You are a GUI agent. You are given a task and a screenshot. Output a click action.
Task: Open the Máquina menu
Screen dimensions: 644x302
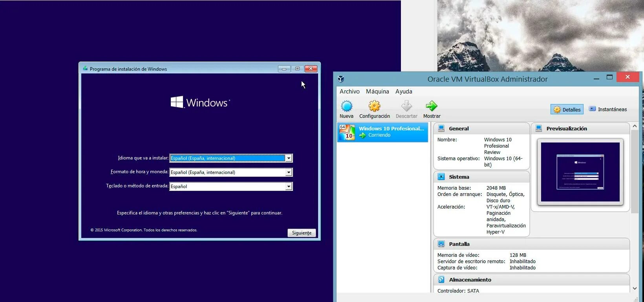tap(377, 92)
